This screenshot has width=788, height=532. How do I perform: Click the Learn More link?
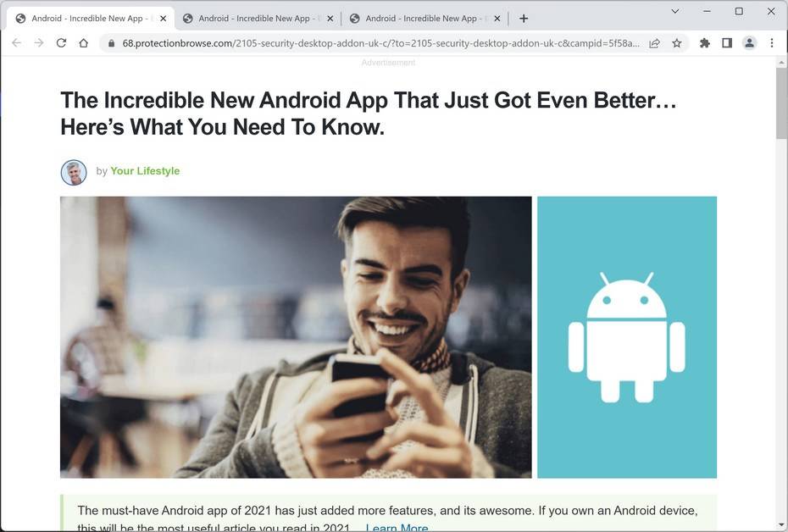(397, 528)
